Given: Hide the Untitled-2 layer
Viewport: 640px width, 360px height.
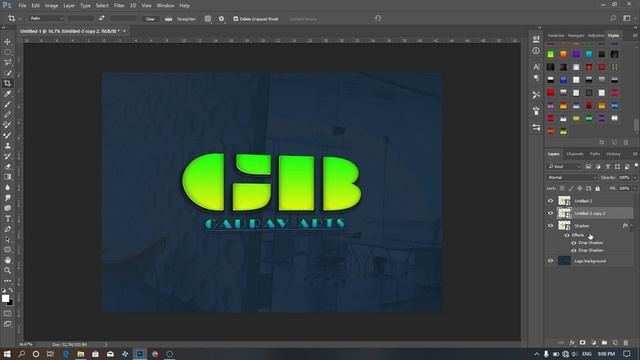Looking at the screenshot, I should click(x=550, y=201).
